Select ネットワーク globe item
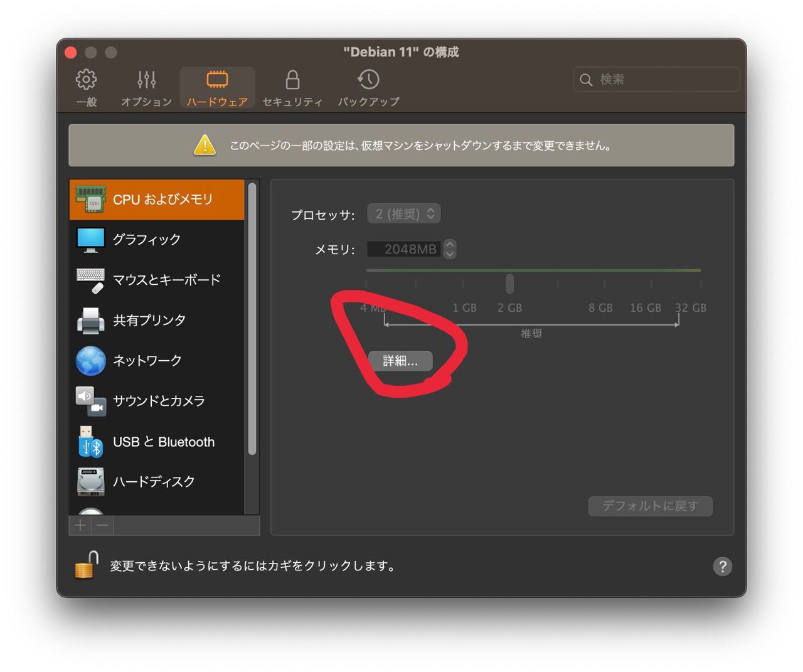803x672 pixels. (x=157, y=360)
